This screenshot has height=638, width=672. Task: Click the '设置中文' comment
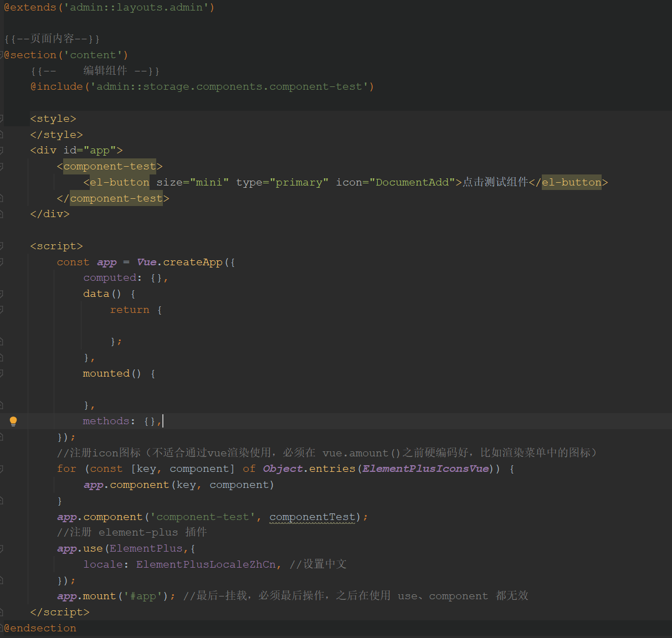(318, 565)
